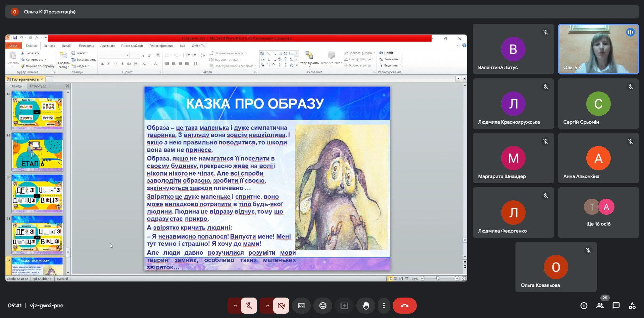644x318 pixels.
Task: Open the Структура outline tab
Action: point(38,86)
